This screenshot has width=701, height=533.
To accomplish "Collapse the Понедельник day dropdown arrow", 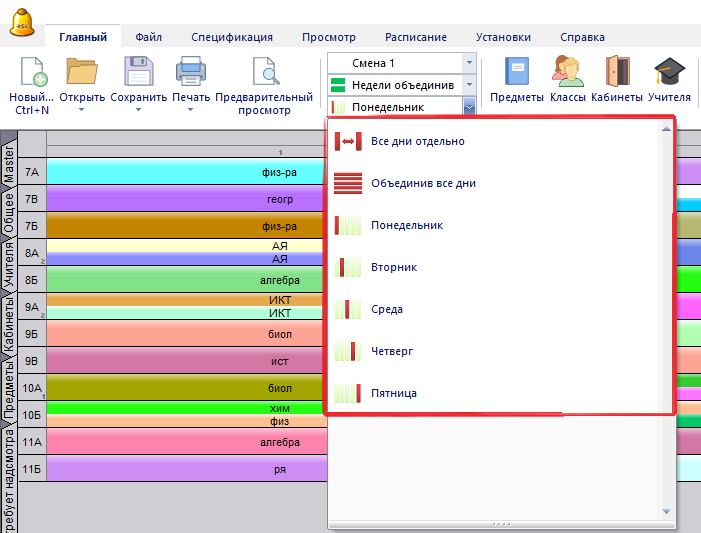I will (x=468, y=106).
